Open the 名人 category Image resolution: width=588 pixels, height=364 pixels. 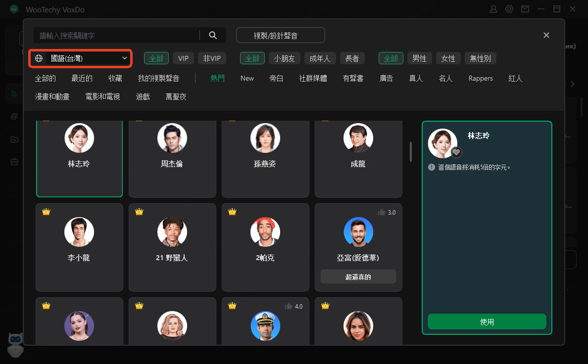446,78
